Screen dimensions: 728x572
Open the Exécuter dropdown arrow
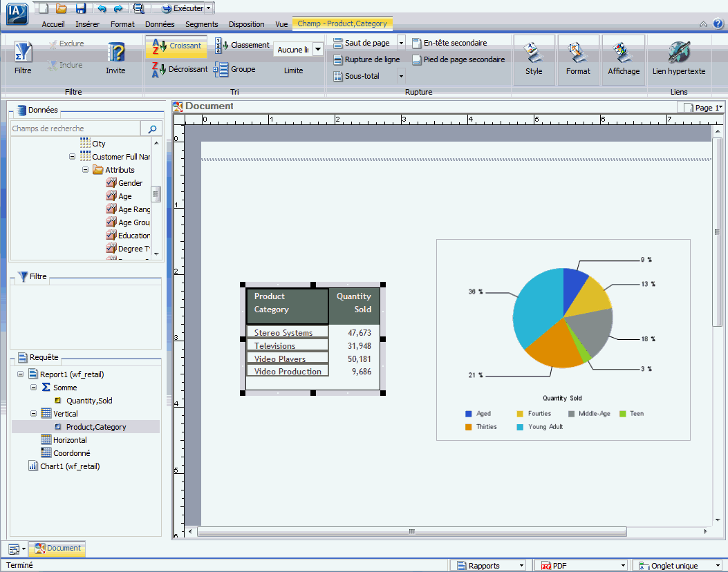pyautogui.click(x=209, y=8)
